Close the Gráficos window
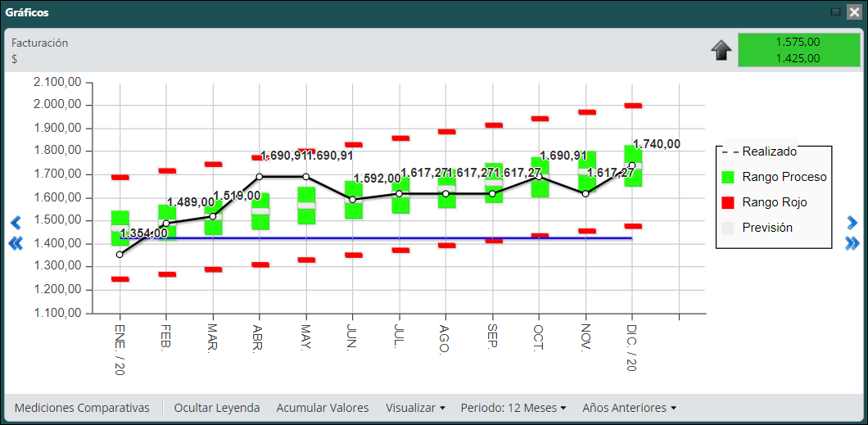The width and height of the screenshot is (868, 425). point(853,12)
